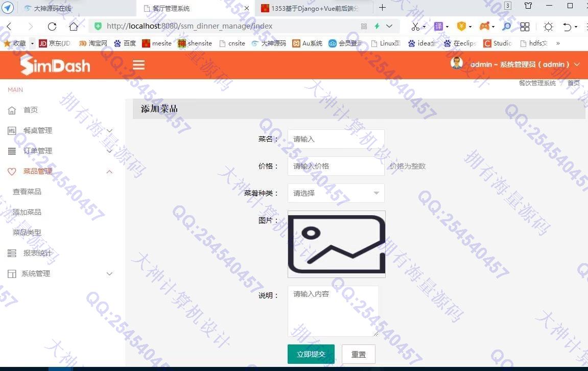Select 查看菜品 in the sidebar submenu
This screenshot has width=588, height=371.
click(x=27, y=192)
